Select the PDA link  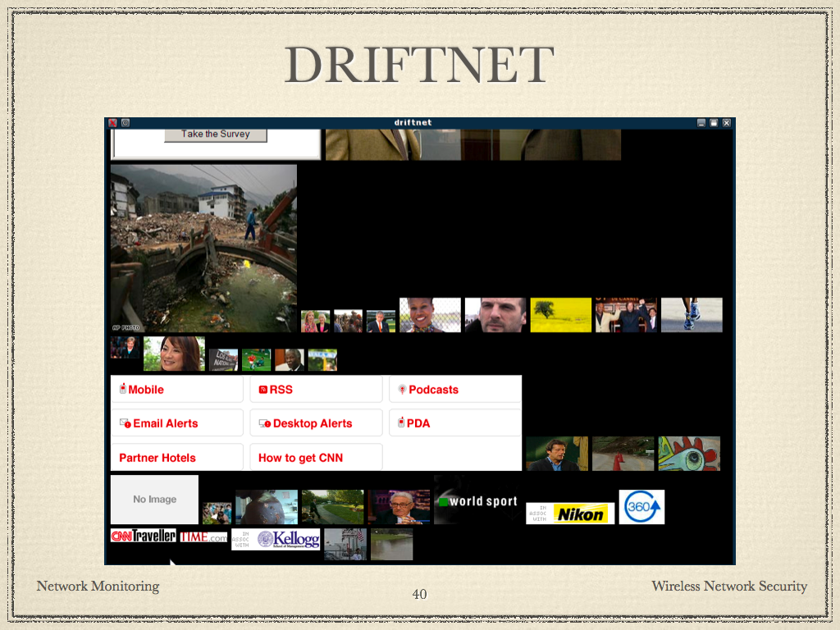click(x=418, y=423)
